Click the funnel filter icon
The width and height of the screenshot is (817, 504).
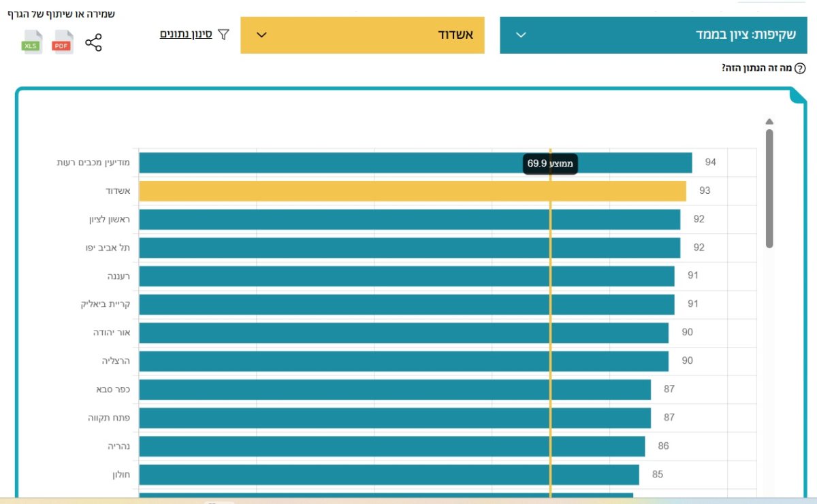click(223, 34)
